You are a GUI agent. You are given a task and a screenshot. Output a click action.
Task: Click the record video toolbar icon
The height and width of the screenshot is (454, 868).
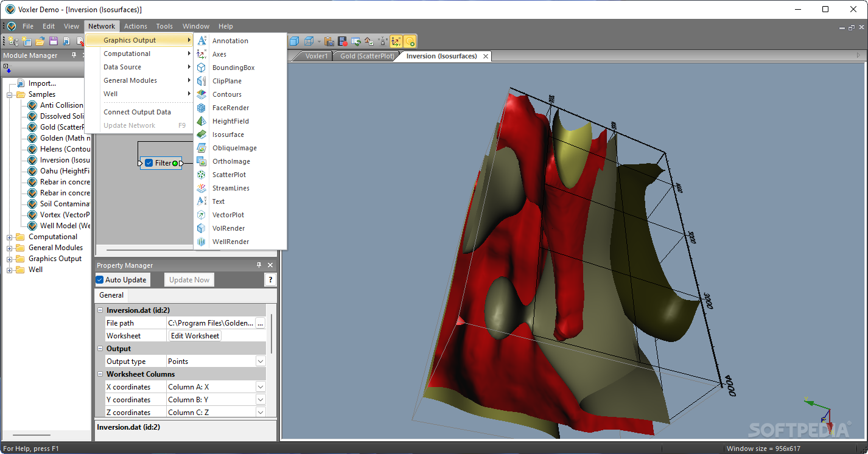tap(343, 41)
